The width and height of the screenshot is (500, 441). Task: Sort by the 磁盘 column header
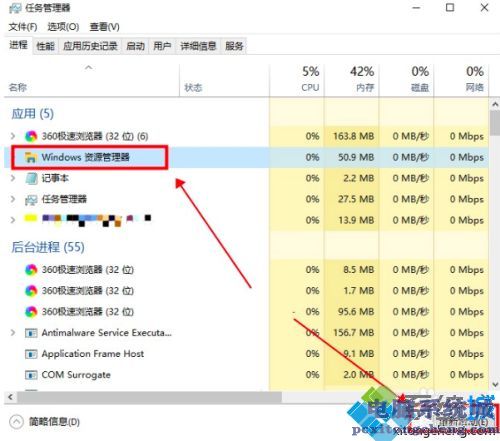tap(406, 81)
